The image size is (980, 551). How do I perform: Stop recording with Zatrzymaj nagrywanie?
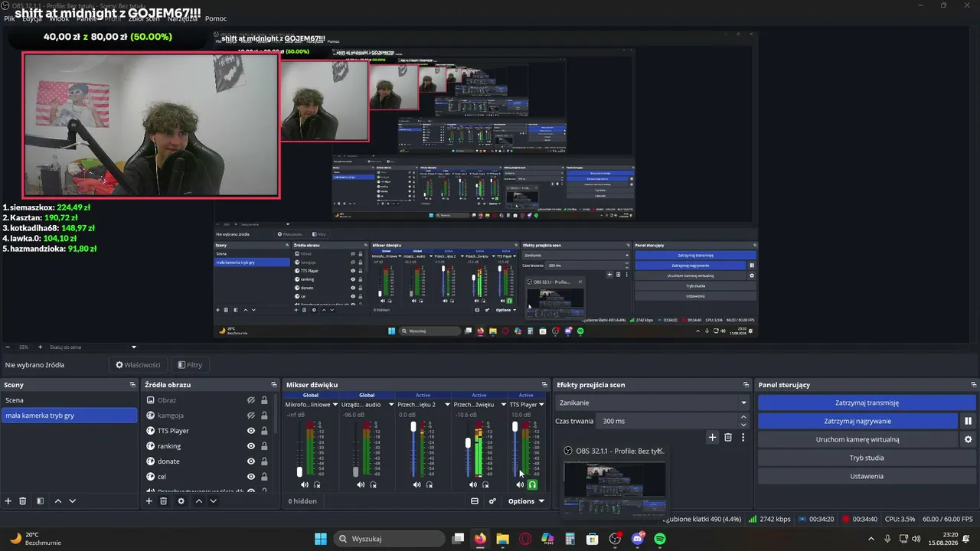(x=857, y=421)
